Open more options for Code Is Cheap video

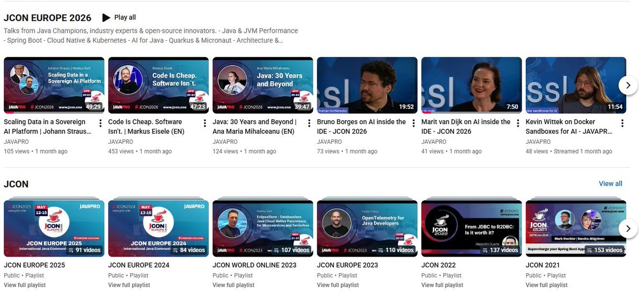tap(204, 123)
